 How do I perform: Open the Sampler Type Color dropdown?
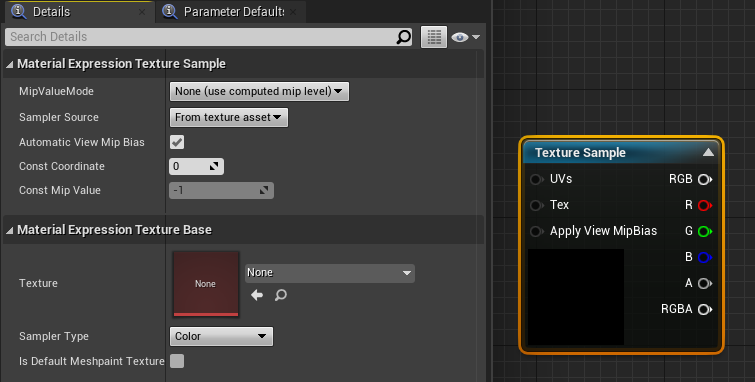[x=221, y=336]
